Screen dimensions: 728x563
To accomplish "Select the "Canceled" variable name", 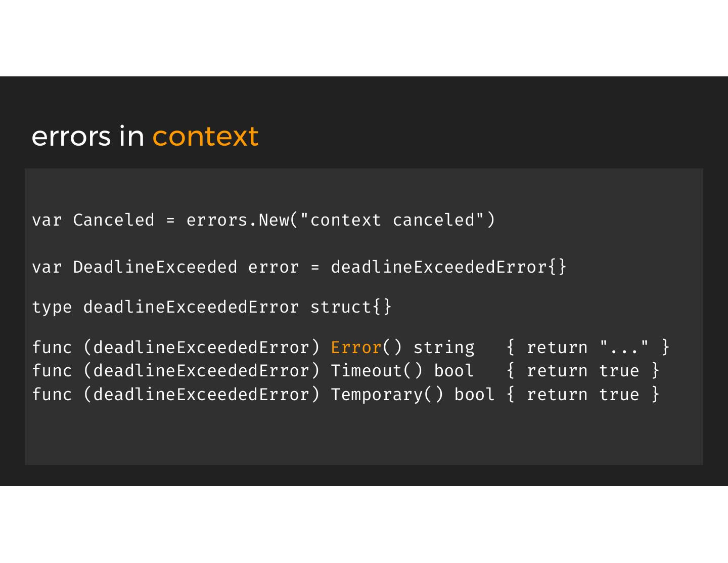I will click(113, 220).
